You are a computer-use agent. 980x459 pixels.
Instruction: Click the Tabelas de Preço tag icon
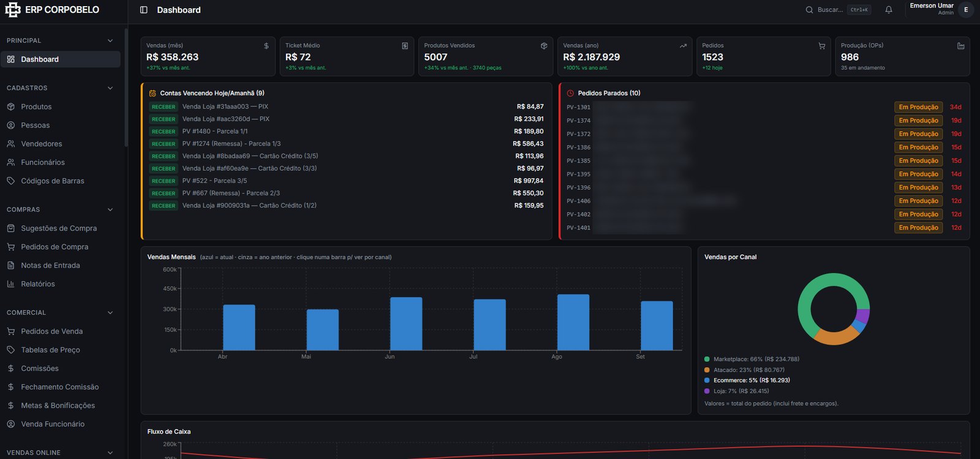click(11, 349)
